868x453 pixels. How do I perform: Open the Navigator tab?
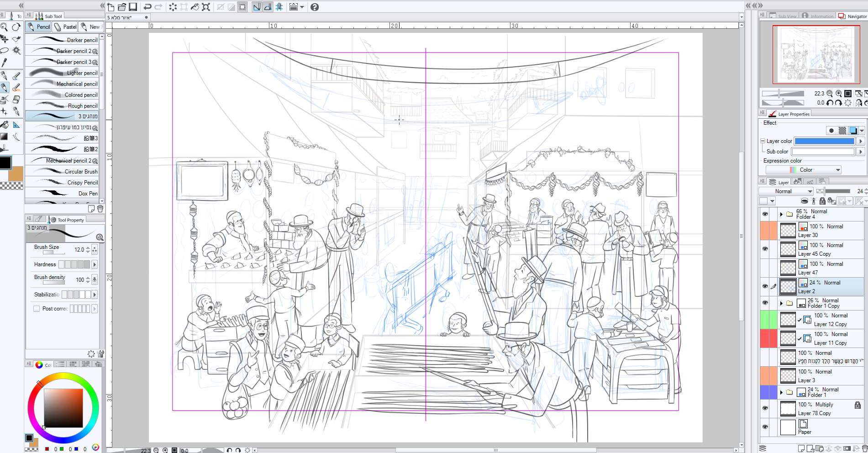click(853, 16)
